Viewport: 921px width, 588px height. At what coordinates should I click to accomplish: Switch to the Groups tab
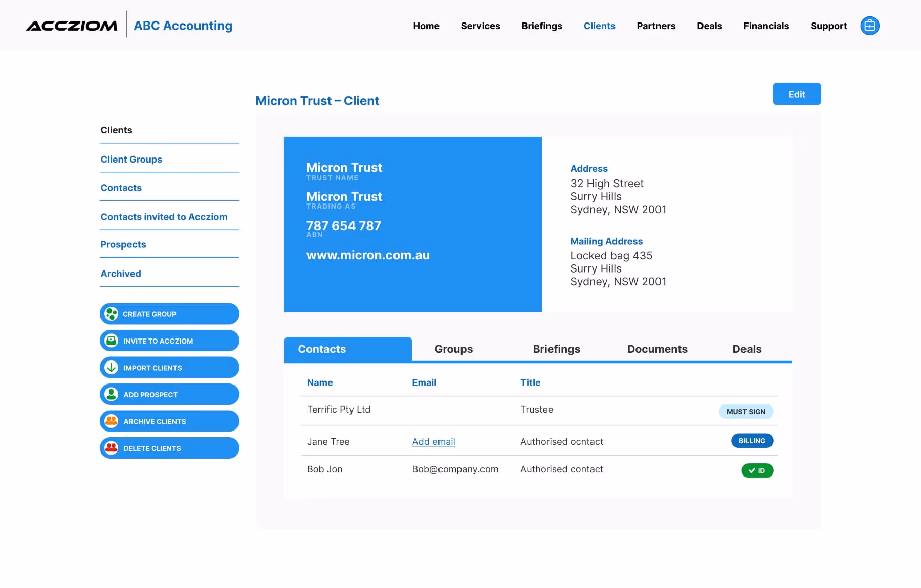coord(454,349)
